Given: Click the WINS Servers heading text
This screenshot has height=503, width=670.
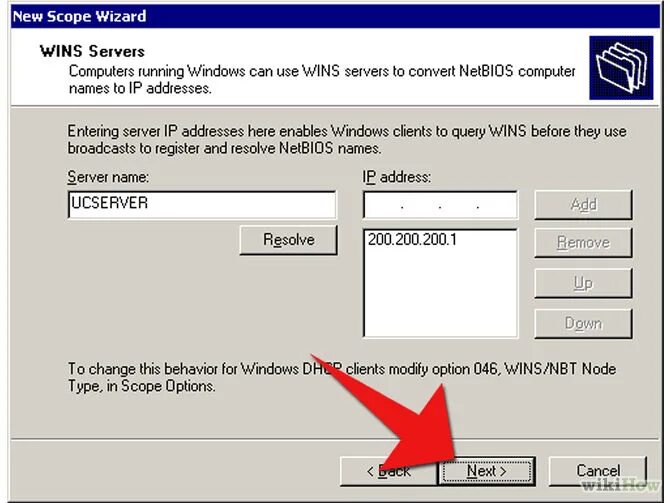Looking at the screenshot, I should pyautogui.click(x=92, y=51).
